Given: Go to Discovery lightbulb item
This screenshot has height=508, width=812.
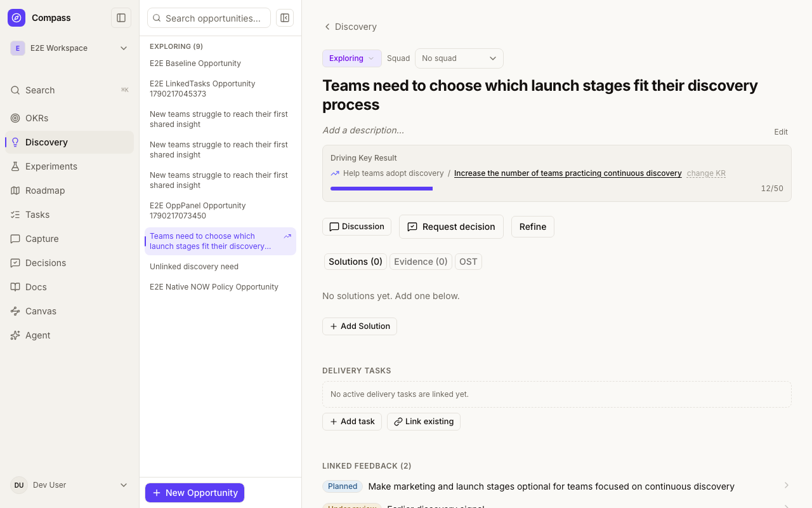Looking at the screenshot, I should point(70,142).
